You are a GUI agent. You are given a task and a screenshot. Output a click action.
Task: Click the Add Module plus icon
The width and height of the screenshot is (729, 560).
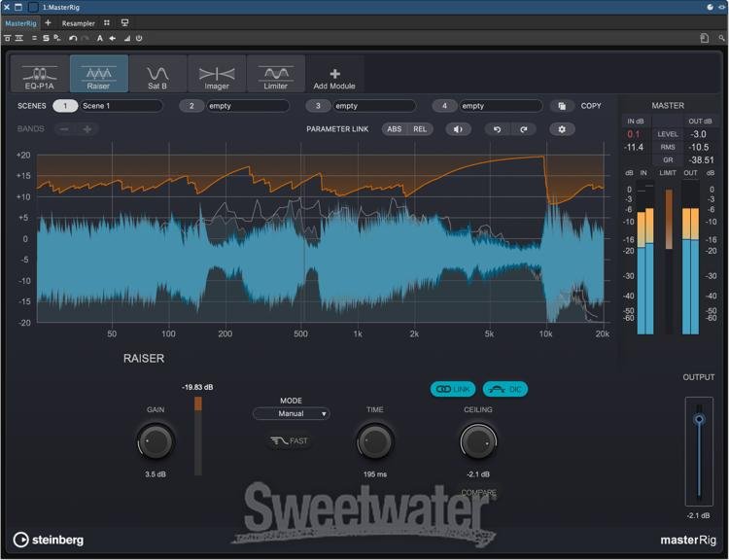point(334,73)
